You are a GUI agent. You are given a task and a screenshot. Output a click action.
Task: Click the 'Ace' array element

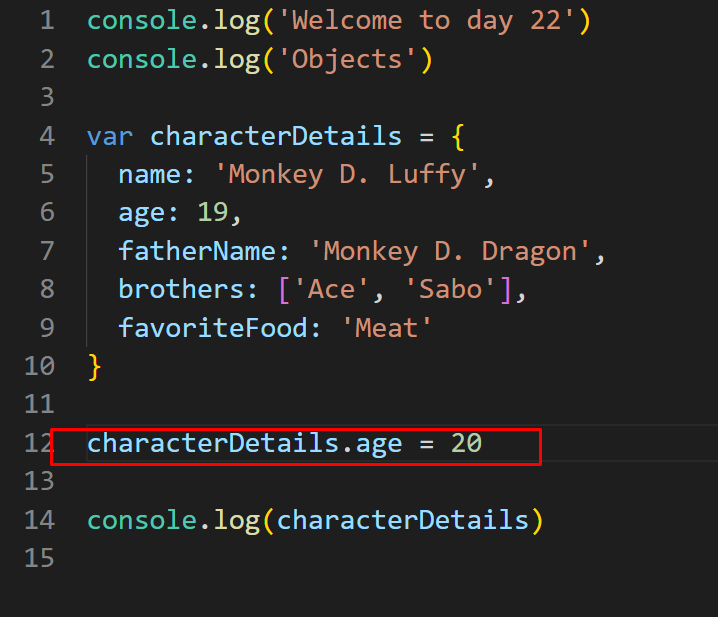coord(331,289)
